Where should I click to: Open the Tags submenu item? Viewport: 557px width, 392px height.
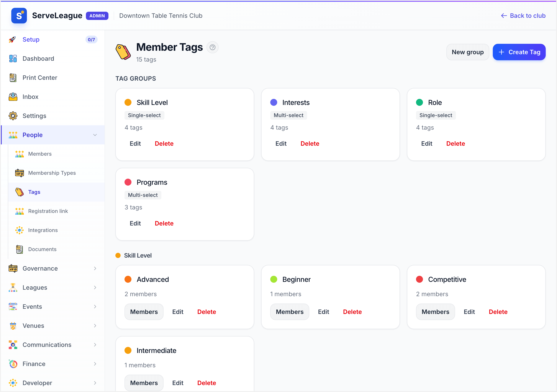(x=56, y=192)
